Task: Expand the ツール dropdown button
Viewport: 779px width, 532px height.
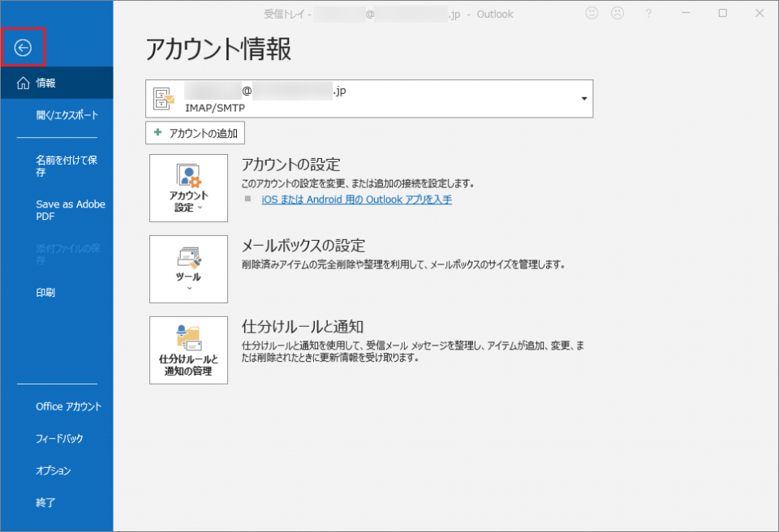Action: [x=188, y=269]
